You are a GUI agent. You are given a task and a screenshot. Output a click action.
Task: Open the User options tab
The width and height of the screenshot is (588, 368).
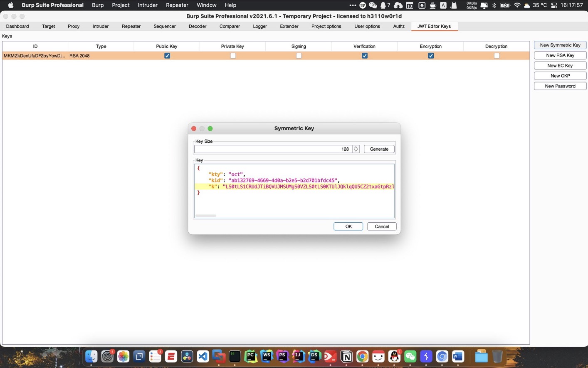tap(367, 26)
